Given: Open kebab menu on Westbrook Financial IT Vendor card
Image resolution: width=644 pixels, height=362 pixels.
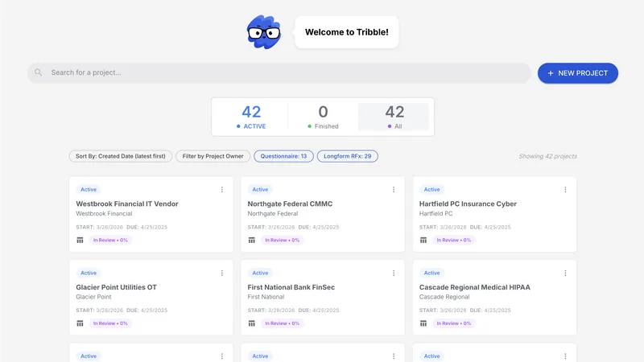Looking at the screenshot, I should point(222,190).
